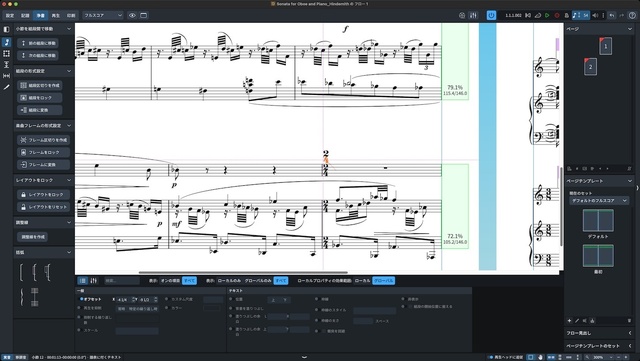Open the デフォルトのフルスコア template set dropdown
Viewport: 640px width, 361px height.
[x=599, y=201]
